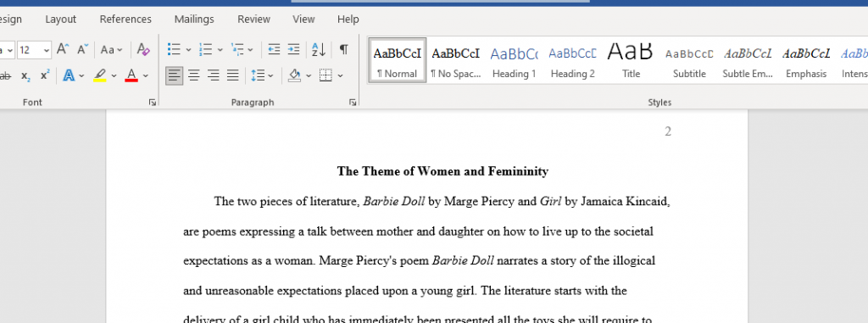Decrease the paragraph indent
This screenshot has height=323, width=868.
274,50
